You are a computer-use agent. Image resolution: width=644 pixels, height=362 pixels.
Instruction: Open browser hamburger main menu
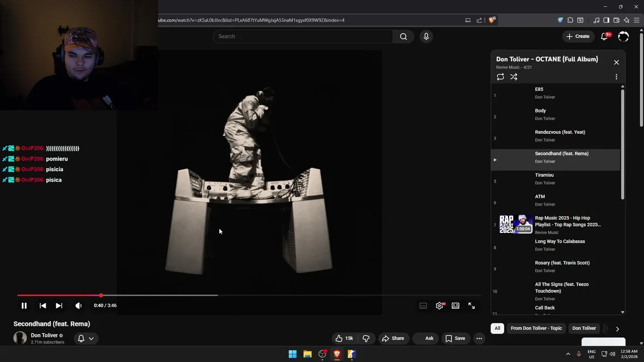(636, 20)
